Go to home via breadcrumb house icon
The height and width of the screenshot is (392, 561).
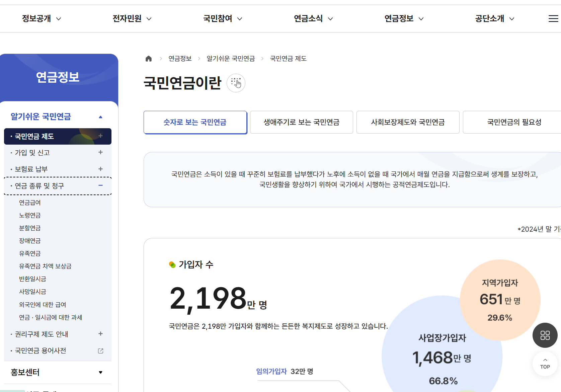tap(149, 59)
